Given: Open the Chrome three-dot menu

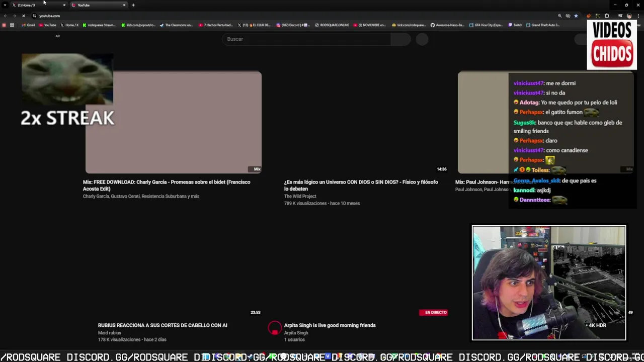Looking at the screenshot, I should click(638, 16).
